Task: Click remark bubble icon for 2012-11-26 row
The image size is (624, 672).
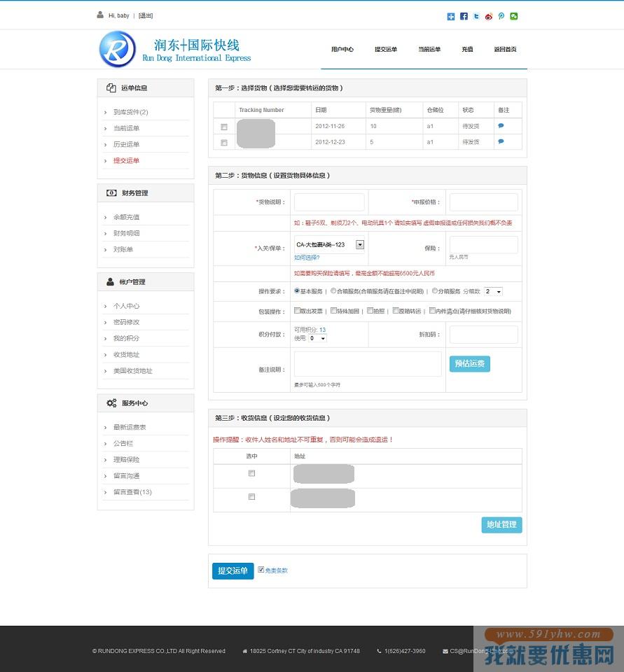Action: pyautogui.click(x=501, y=125)
